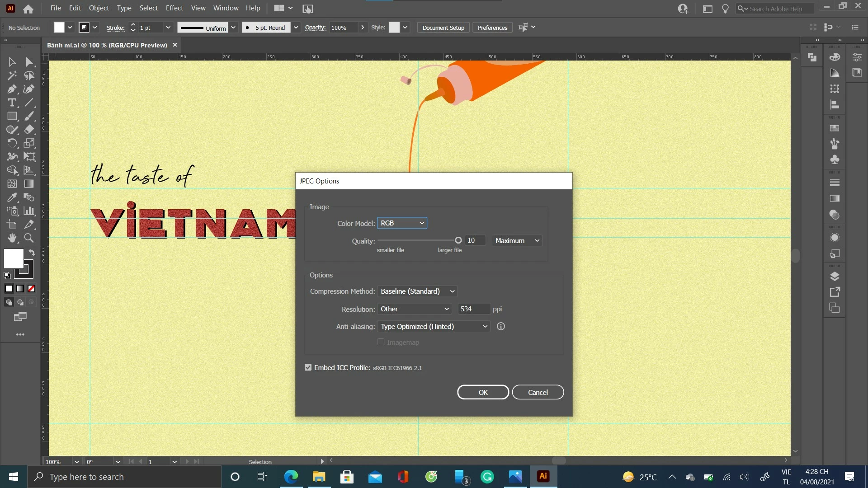868x488 pixels.
Task: Click anti-aliasing info icon
Action: (x=500, y=326)
